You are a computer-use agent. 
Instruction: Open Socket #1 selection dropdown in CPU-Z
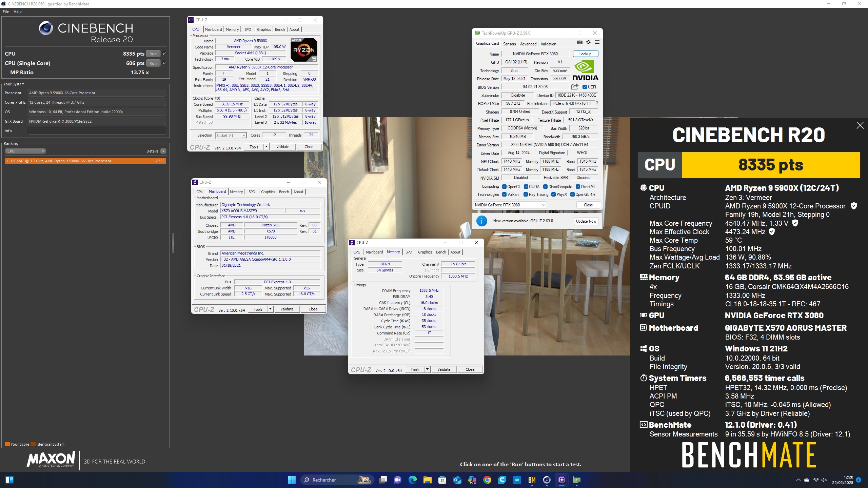(231, 136)
